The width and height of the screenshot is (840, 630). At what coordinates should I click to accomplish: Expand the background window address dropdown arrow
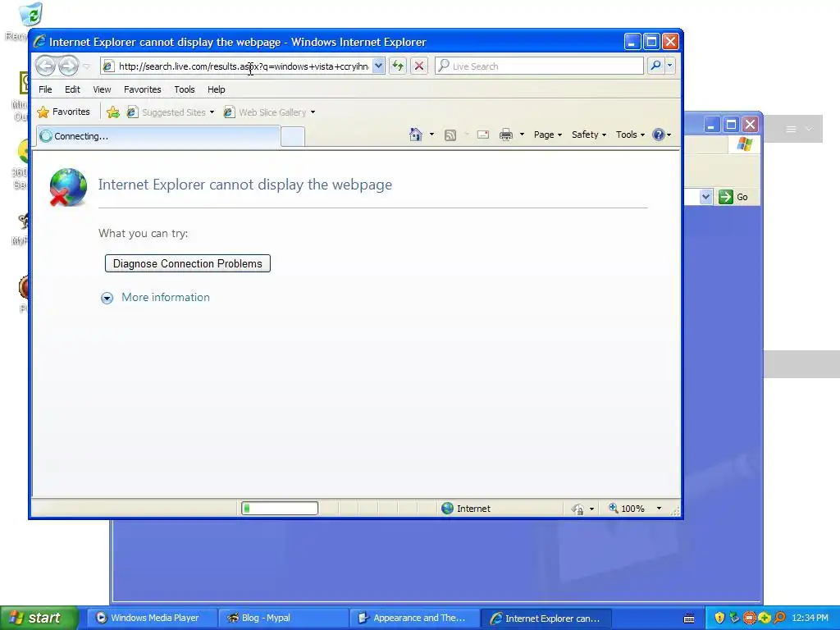pyautogui.click(x=705, y=197)
